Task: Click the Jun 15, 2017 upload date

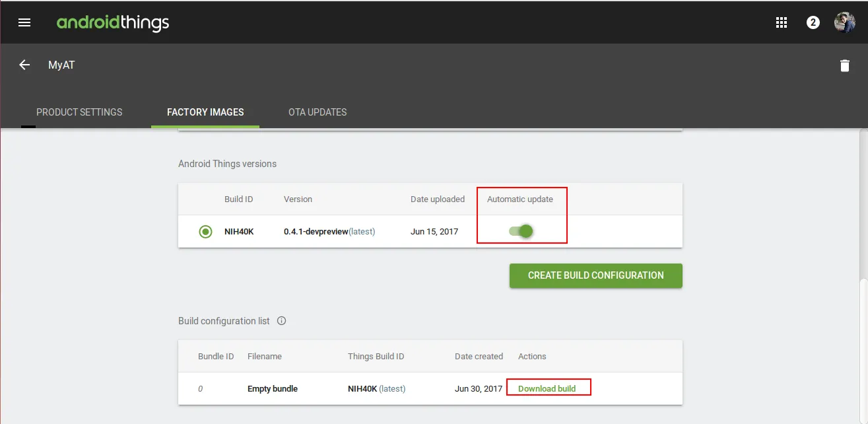Action: (x=434, y=232)
